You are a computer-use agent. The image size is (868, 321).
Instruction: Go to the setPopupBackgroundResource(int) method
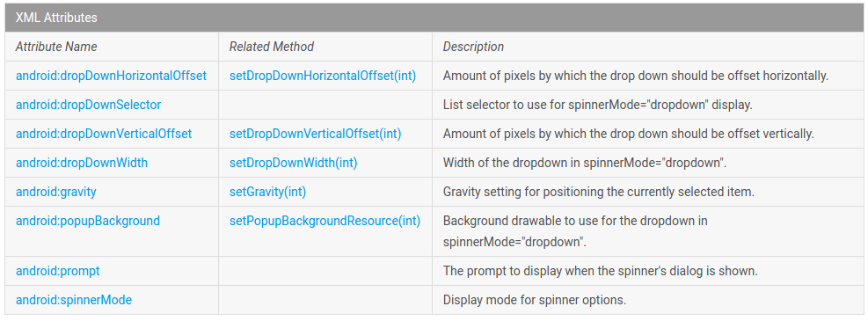(x=325, y=221)
